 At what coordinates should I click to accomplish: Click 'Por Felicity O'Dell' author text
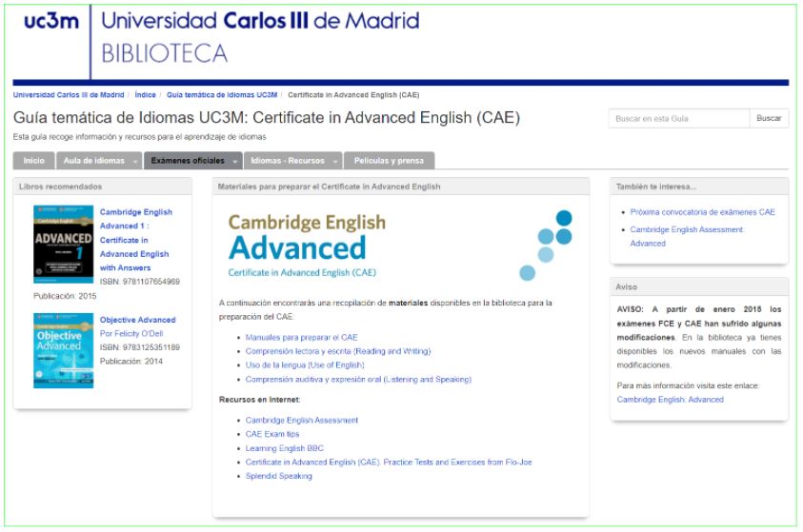click(x=131, y=333)
